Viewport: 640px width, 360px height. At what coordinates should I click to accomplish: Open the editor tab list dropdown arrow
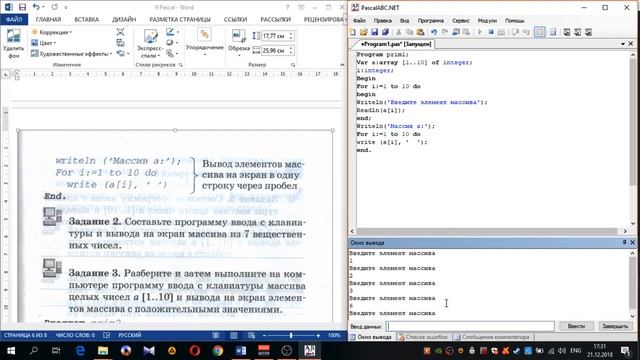pyautogui.click(x=623, y=44)
